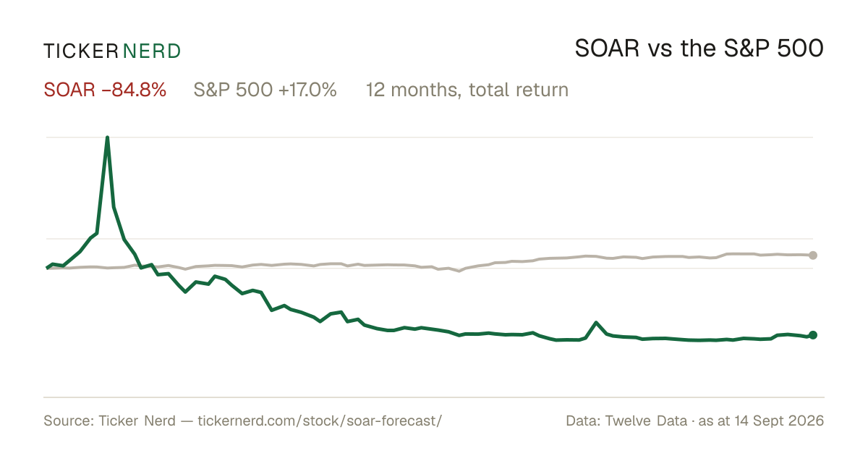
Task: Click the 12 months, total return label
Action: (467, 90)
